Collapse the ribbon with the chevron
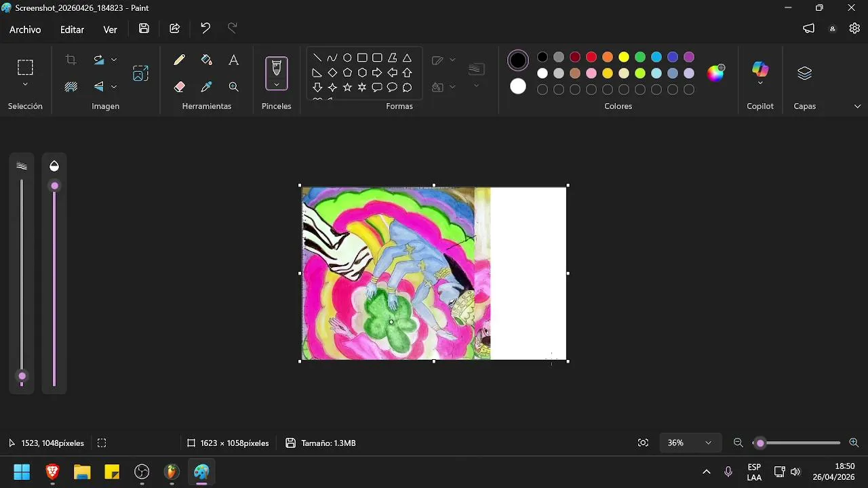Image resolution: width=868 pixels, height=488 pixels. (x=857, y=106)
